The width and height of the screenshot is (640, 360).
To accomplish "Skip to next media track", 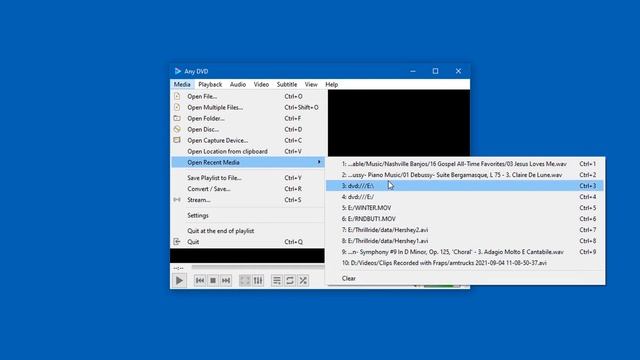I will 226,280.
